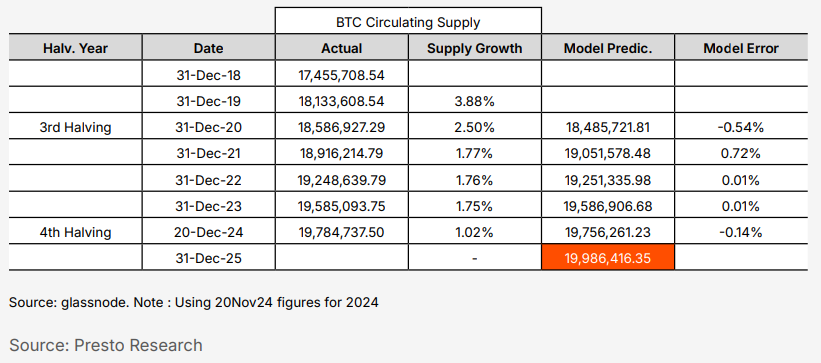Select the 3.88% supply growth cell
The height and width of the screenshot is (363, 821).
click(x=474, y=101)
